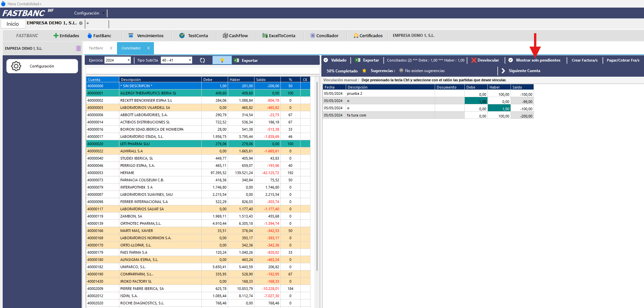Viewport: 644px width, 308px height.
Task: Select account row ALLERGY THERAPEUTICS IBERIA SL
Action: point(198,93)
